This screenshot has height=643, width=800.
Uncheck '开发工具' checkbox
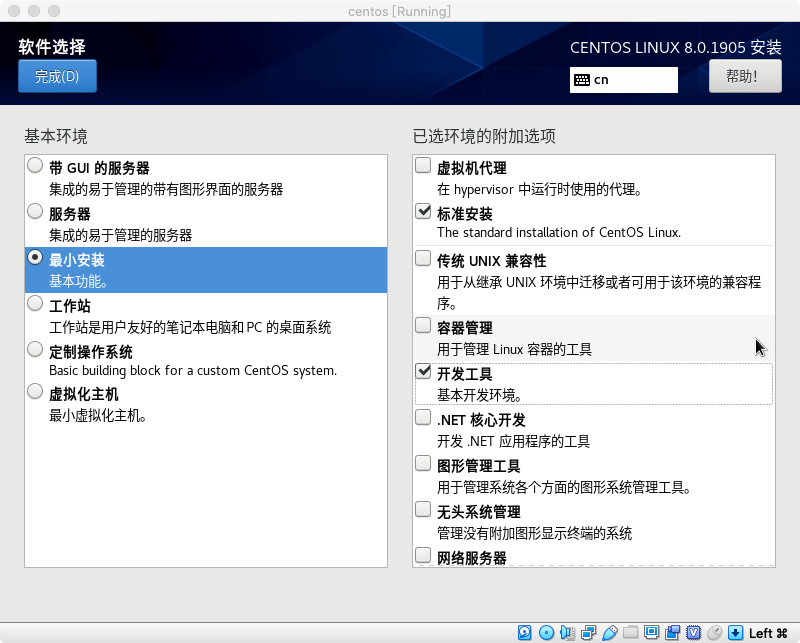(x=423, y=371)
